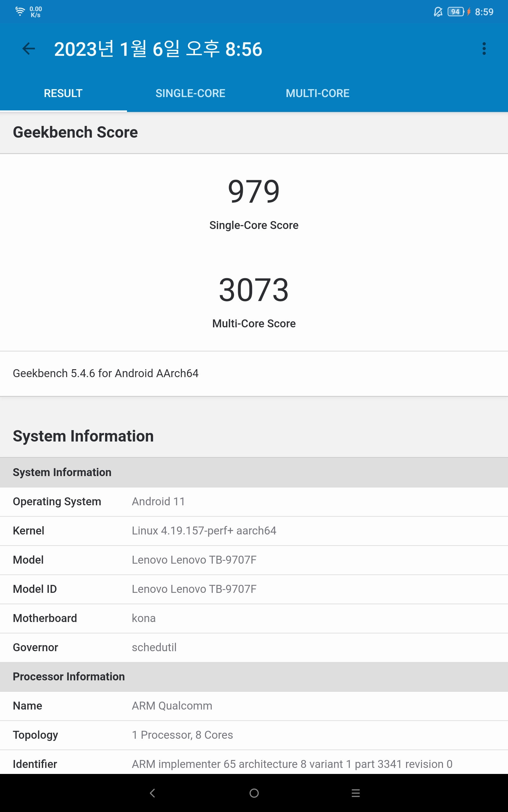This screenshot has height=812, width=508.
Task: Open the three-dot overflow menu
Action: click(484, 49)
